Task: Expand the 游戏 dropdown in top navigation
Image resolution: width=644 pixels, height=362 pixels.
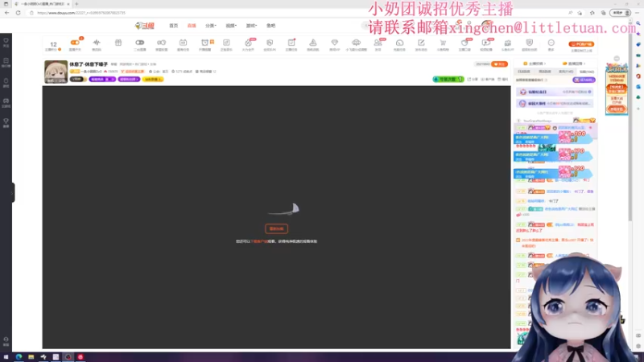Action: (x=251, y=26)
